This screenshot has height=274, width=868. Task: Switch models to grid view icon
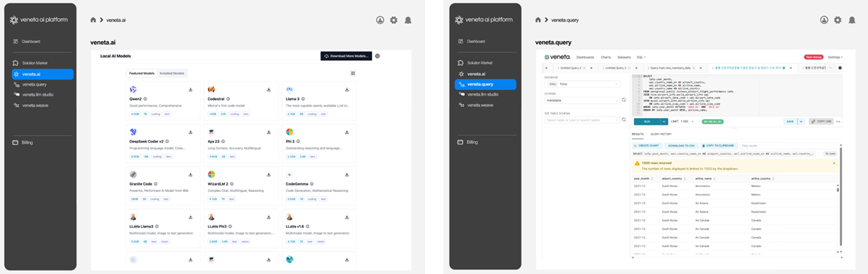click(x=353, y=73)
